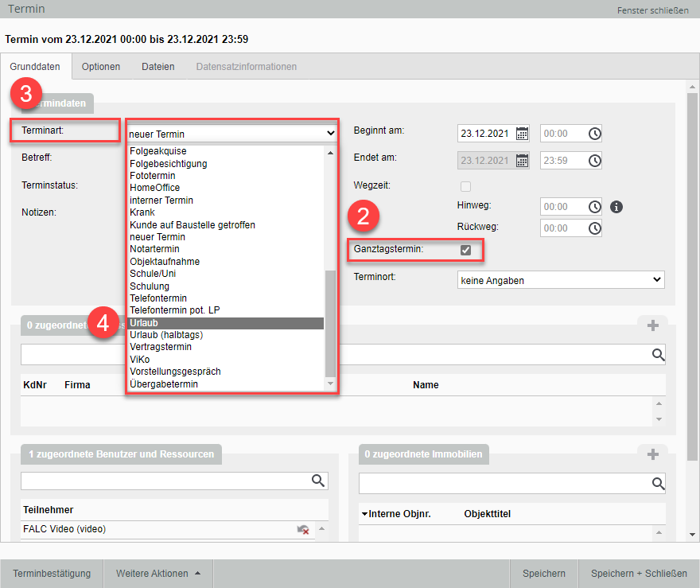Image resolution: width=700 pixels, height=588 pixels.
Task: Open calendar picker for Beginnt am date
Action: (522, 134)
